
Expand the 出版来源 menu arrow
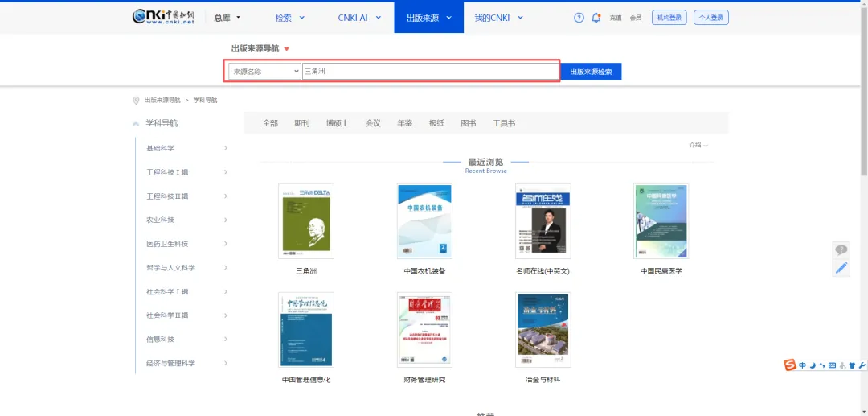[449, 18]
